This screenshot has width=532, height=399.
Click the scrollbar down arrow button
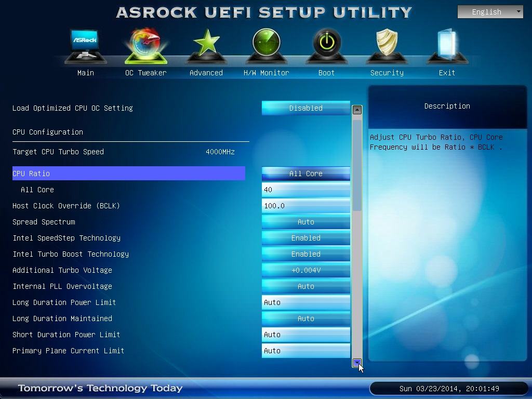coord(357,363)
